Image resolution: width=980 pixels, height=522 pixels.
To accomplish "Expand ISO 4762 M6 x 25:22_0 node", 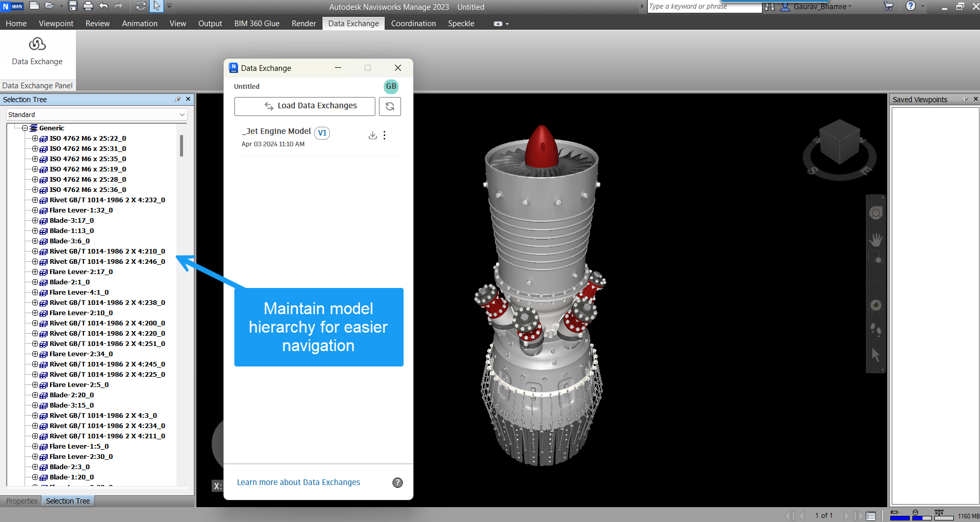I will click(x=35, y=138).
